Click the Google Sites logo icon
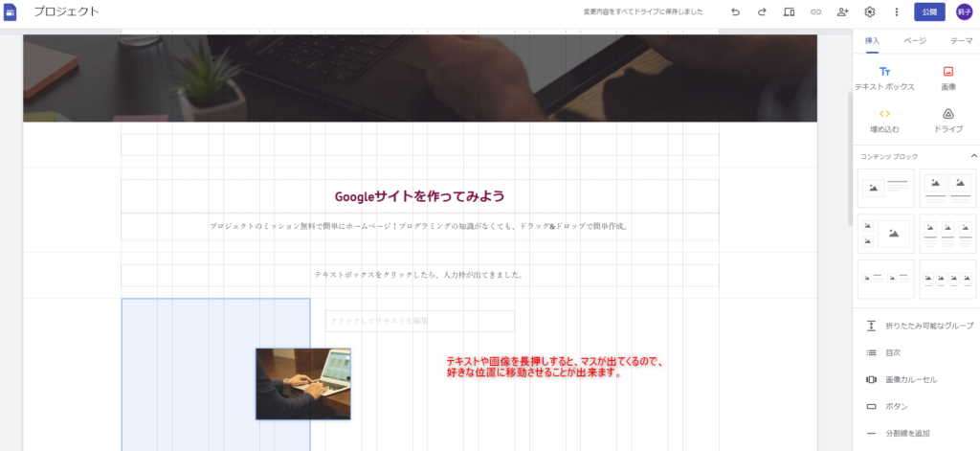This screenshot has width=980, height=451. 11,11
